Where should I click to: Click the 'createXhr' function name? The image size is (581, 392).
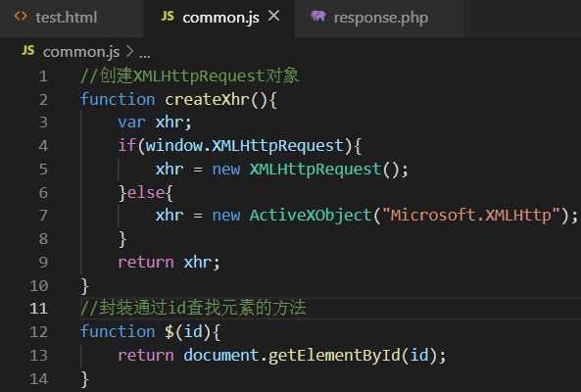(x=207, y=100)
